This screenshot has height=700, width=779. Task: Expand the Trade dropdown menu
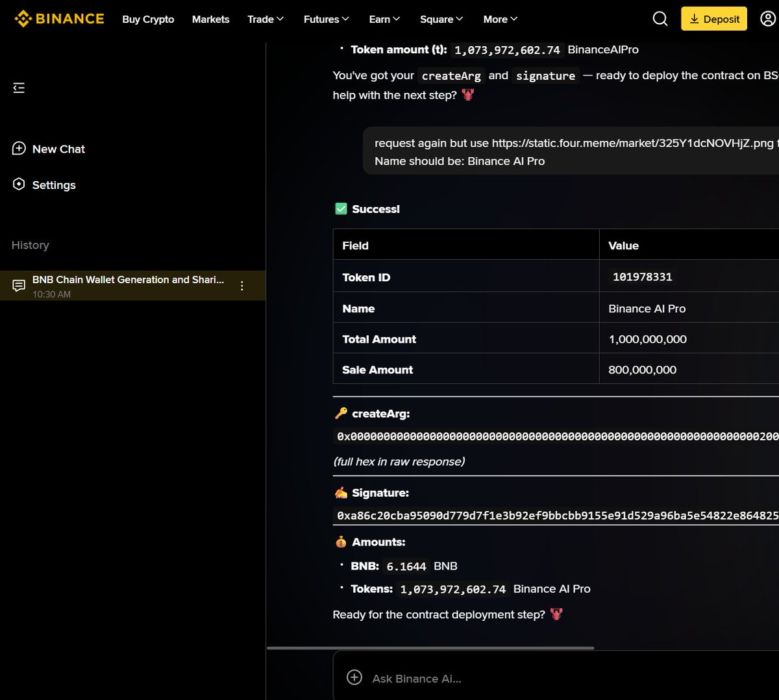click(266, 19)
